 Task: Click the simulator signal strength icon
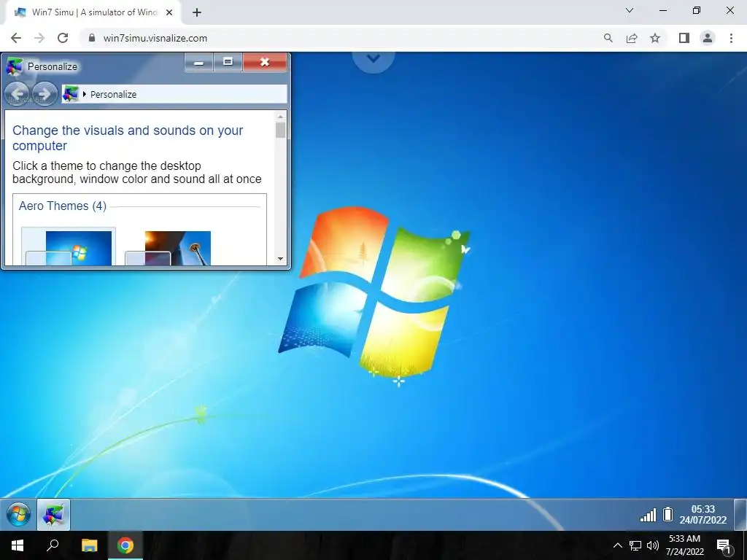(x=648, y=515)
